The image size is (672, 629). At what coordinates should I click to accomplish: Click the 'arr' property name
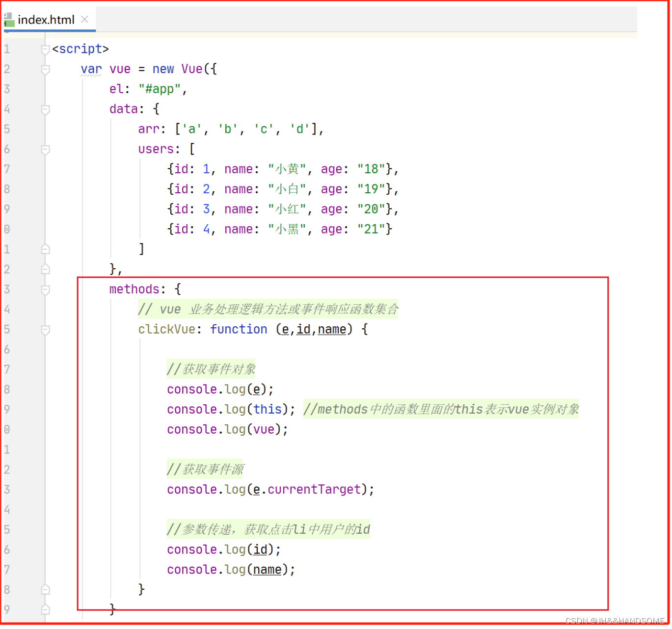149,129
